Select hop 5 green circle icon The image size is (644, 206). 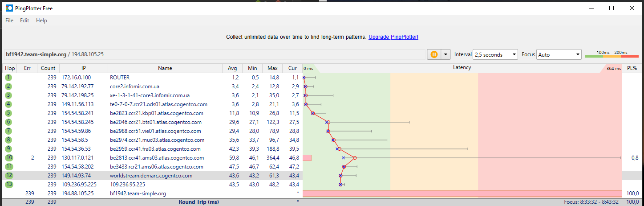[9, 113]
